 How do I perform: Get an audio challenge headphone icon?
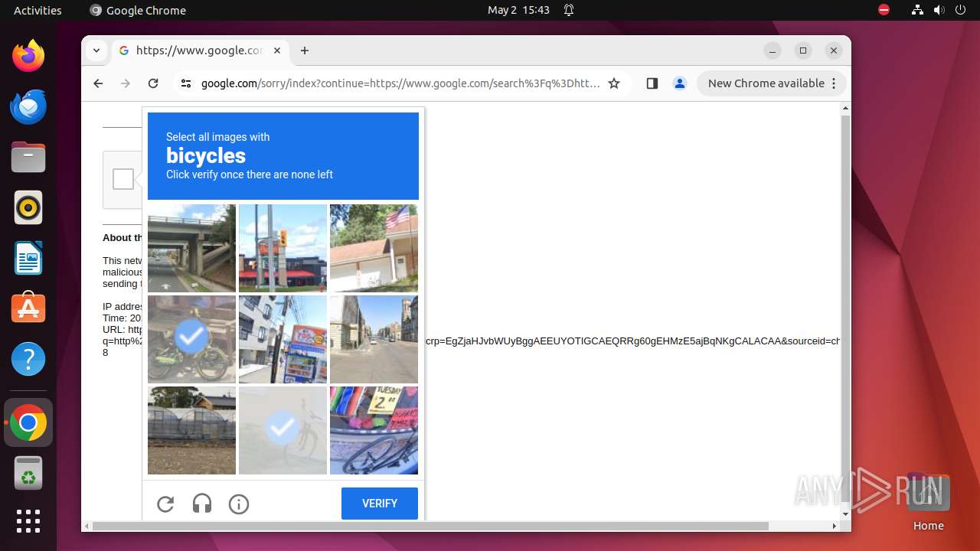pyautogui.click(x=202, y=504)
